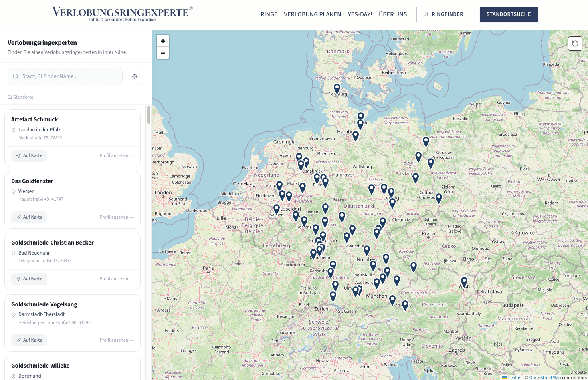The width and height of the screenshot is (588, 380).
Task: View Artefact Schmuck profile
Action: tap(117, 155)
